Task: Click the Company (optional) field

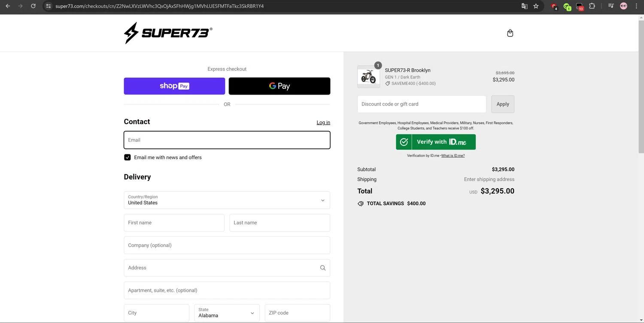Action: (227, 245)
